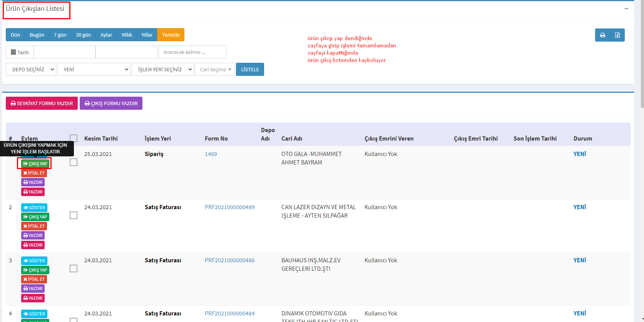Click the Aranacak kelime search field
The height and width of the screenshot is (322, 644).
pos(192,52)
